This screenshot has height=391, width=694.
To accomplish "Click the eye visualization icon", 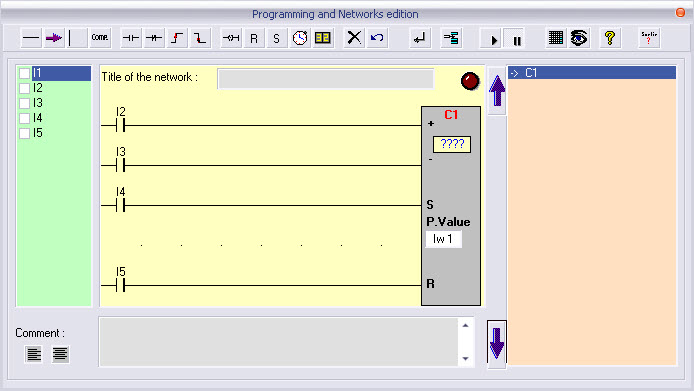I will (x=579, y=38).
